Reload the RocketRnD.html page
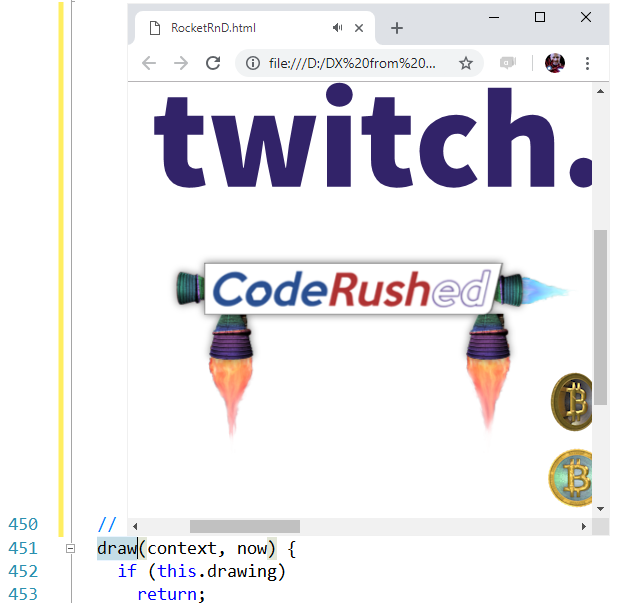 (213, 63)
